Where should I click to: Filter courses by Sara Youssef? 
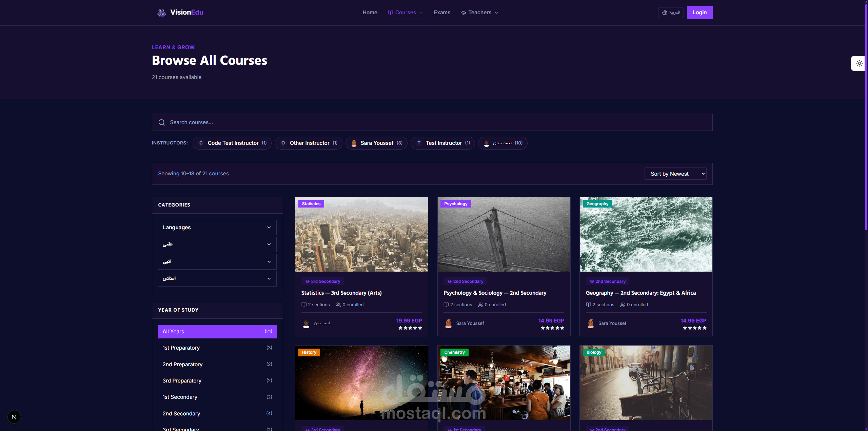click(x=376, y=143)
